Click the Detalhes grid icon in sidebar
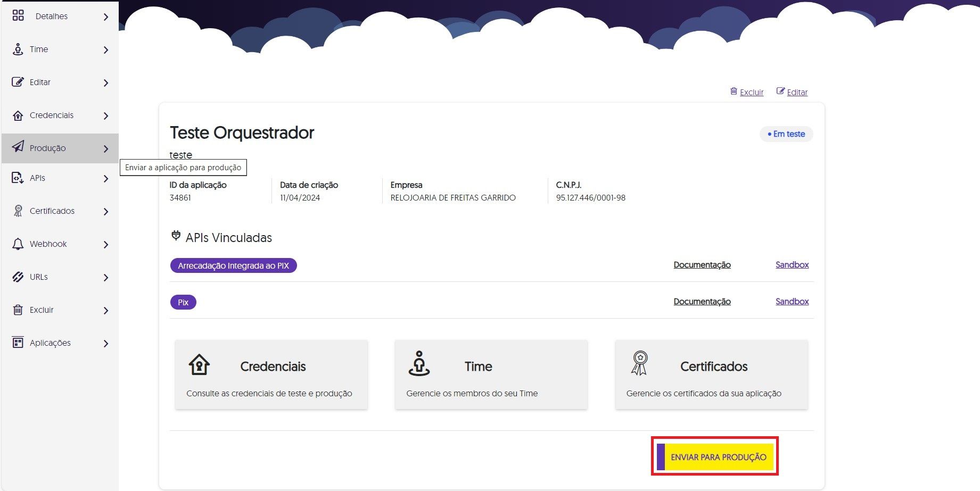 coord(18,15)
